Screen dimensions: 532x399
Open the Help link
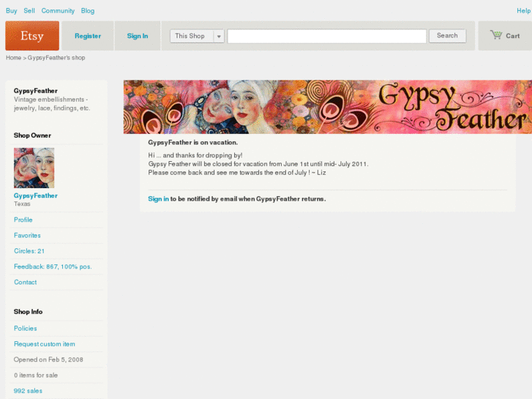[x=523, y=11]
